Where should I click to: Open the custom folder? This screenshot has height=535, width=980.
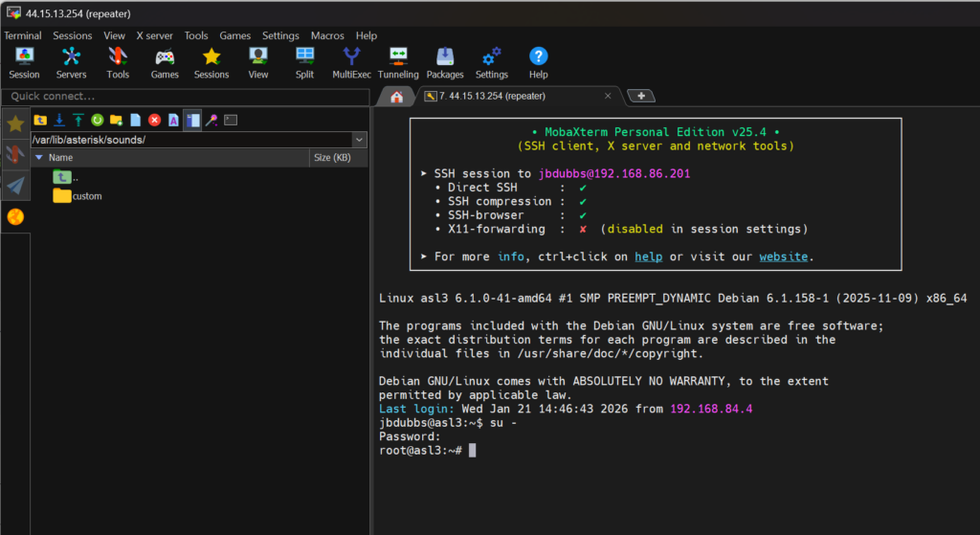pos(86,196)
